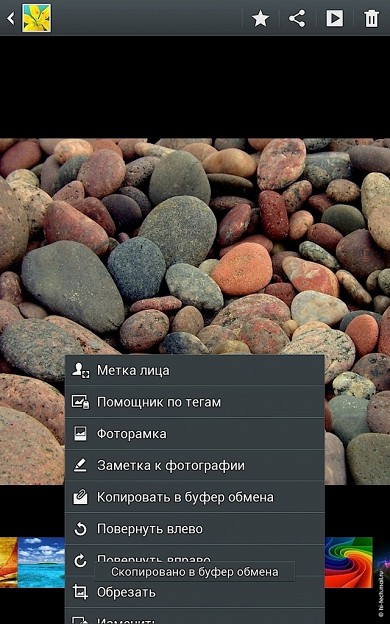
Task: Click the rotate right arrow icon
Action: (x=80, y=561)
